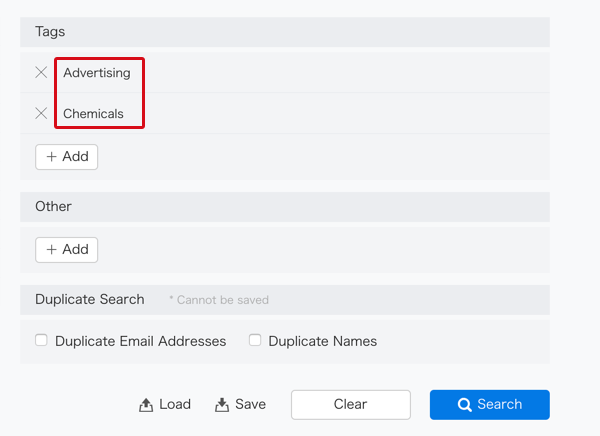This screenshot has width=600, height=436.
Task: Remove the Advertising tag with its X icon
Action: coord(41,72)
